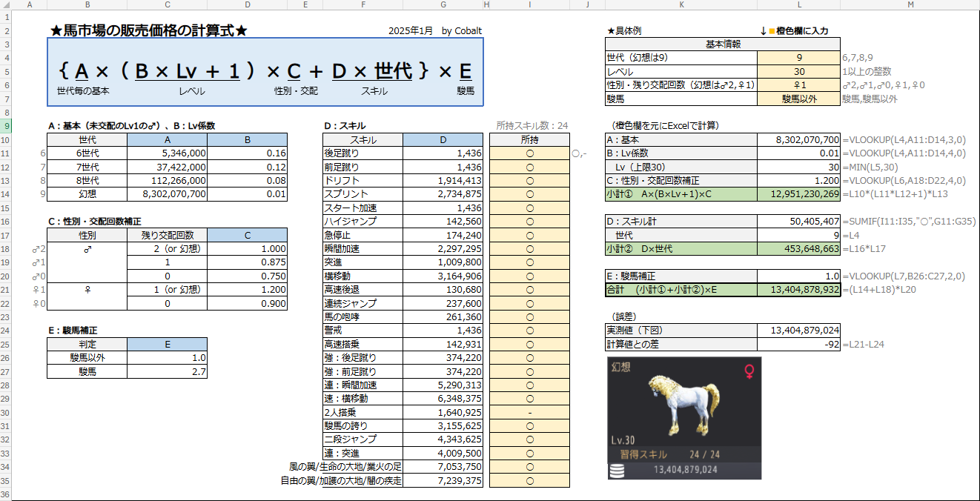
Task: Open the 世代 input cell showing 9
Action: click(798, 58)
